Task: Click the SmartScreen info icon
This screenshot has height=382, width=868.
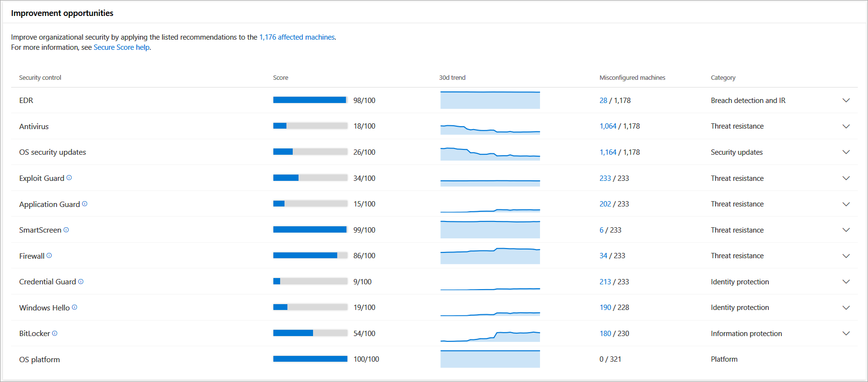Action: 66,230
